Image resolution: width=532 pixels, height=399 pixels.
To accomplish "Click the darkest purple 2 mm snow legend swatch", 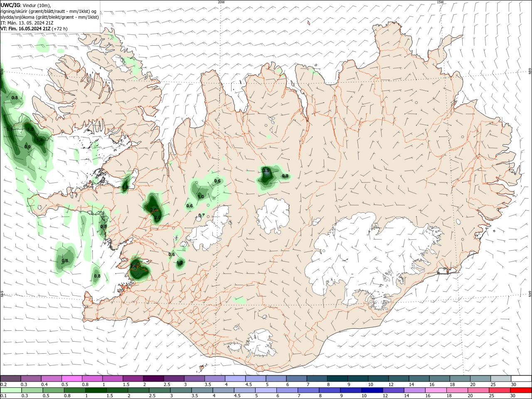I will 153,378.
